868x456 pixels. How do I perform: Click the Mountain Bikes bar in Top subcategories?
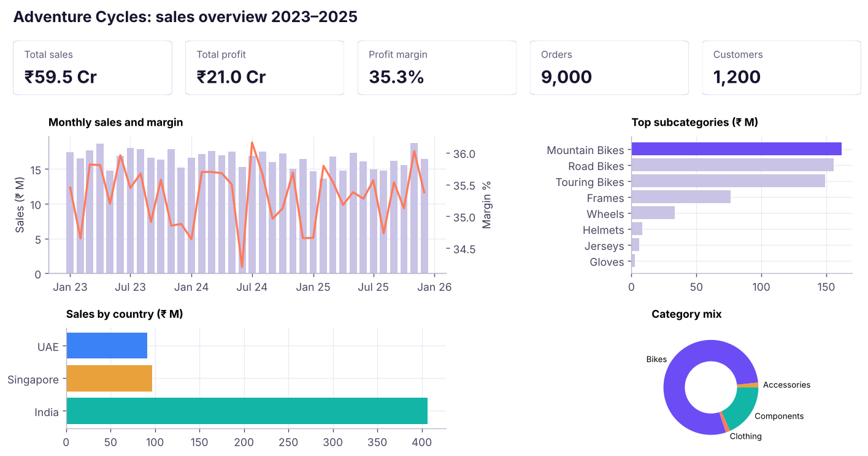736,149
